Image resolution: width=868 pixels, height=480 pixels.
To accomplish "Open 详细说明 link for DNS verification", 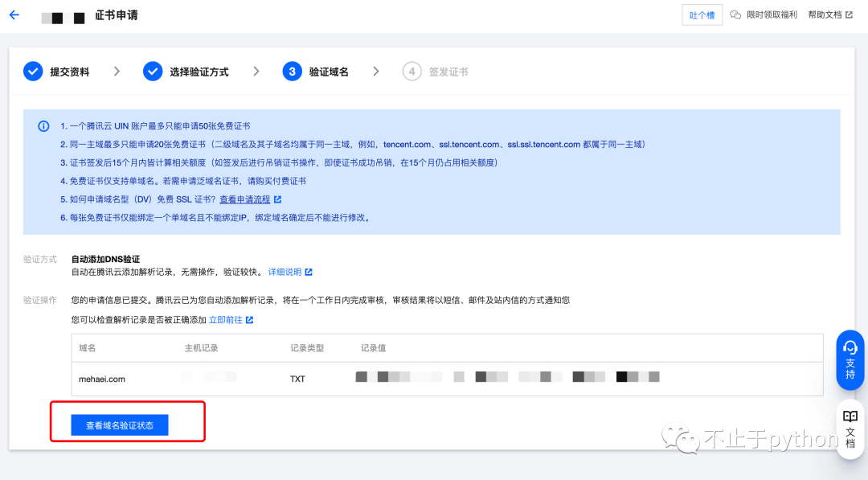I will 285,273.
